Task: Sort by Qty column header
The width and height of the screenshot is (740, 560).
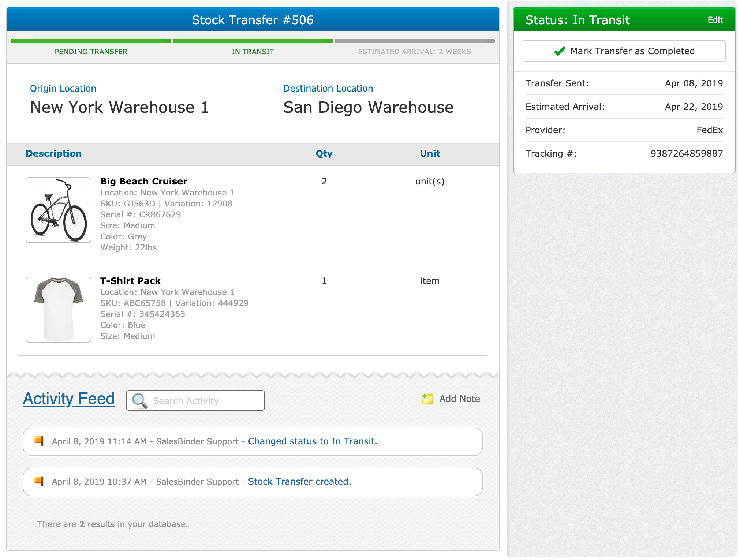Action: [324, 153]
